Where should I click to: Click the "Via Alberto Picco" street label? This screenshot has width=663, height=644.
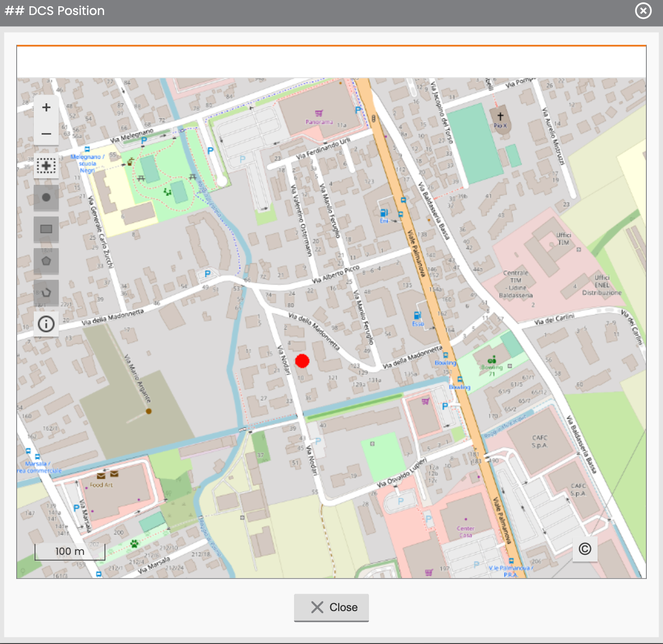[x=336, y=274]
